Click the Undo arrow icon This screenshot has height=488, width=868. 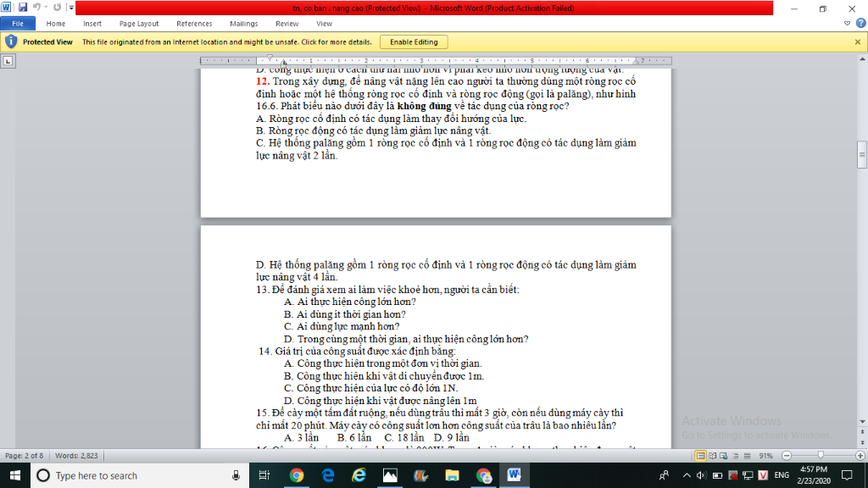click(x=36, y=8)
